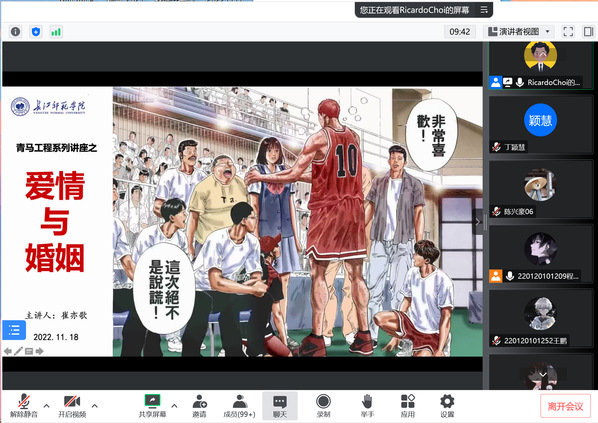The image size is (598, 423).
Task: Check the green network signal icon
Action: (56, 32)
